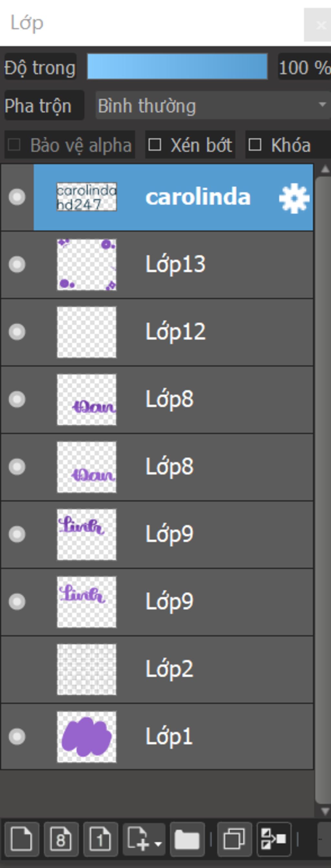Show the hidden Lớp2 layer
Viewport: 331px width, 868px height.
click(17, 669)
